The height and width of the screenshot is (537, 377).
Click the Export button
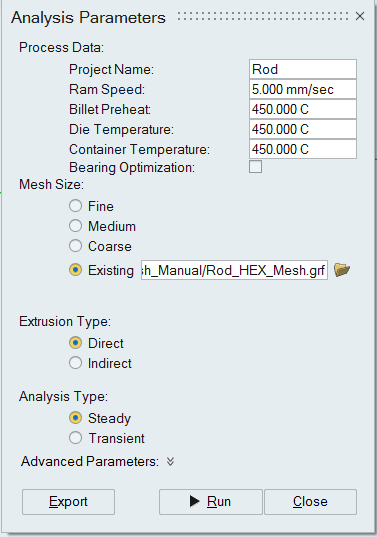coord(68,502)
